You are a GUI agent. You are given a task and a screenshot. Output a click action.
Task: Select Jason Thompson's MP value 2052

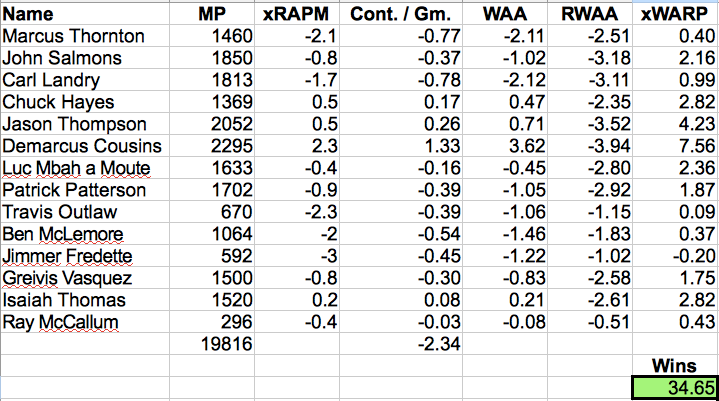coord(212,124)
